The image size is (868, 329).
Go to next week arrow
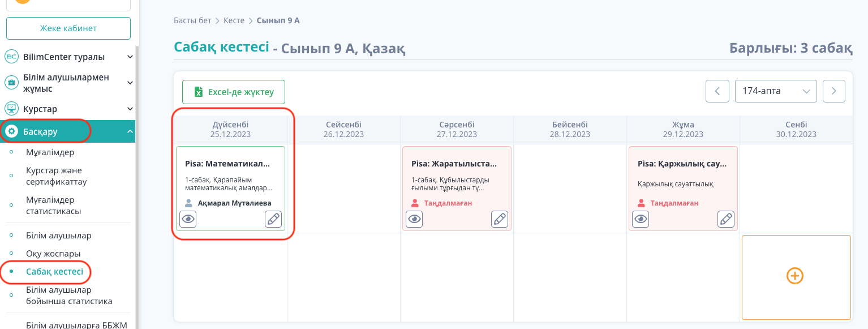834,91
